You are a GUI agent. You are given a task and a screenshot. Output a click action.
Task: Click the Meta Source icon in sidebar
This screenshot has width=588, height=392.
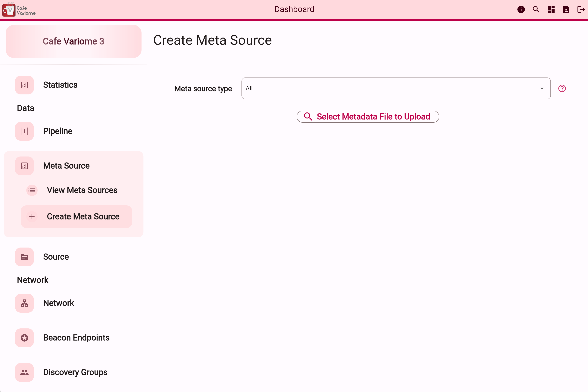[x=24, y=165]
